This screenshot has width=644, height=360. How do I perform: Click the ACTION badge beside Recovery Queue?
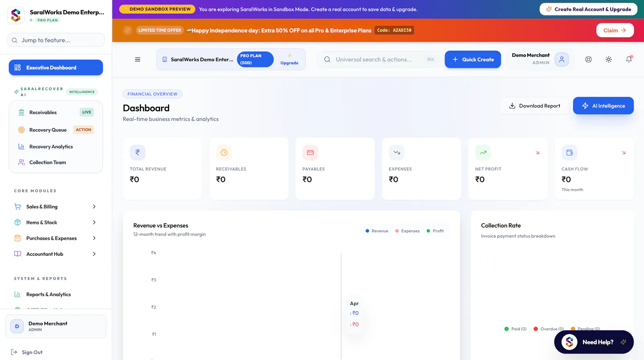click(84, 130)
